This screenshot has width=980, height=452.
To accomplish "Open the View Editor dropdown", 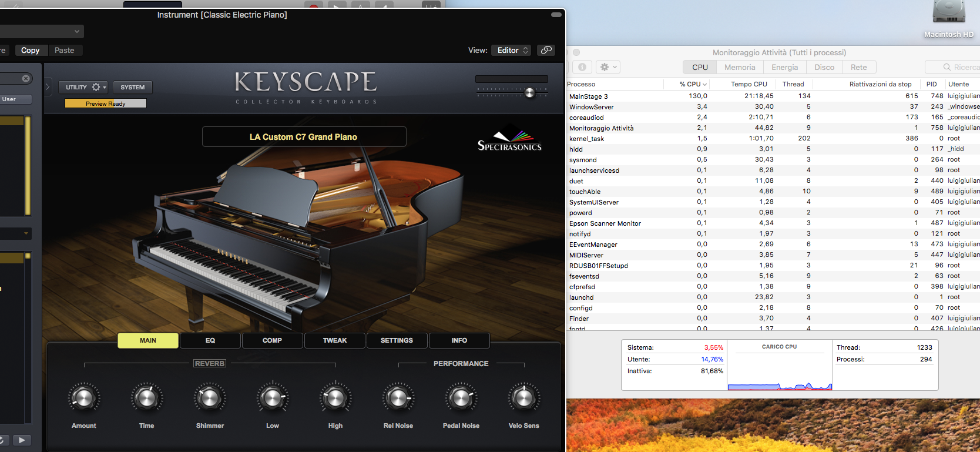I will point(511,50).
